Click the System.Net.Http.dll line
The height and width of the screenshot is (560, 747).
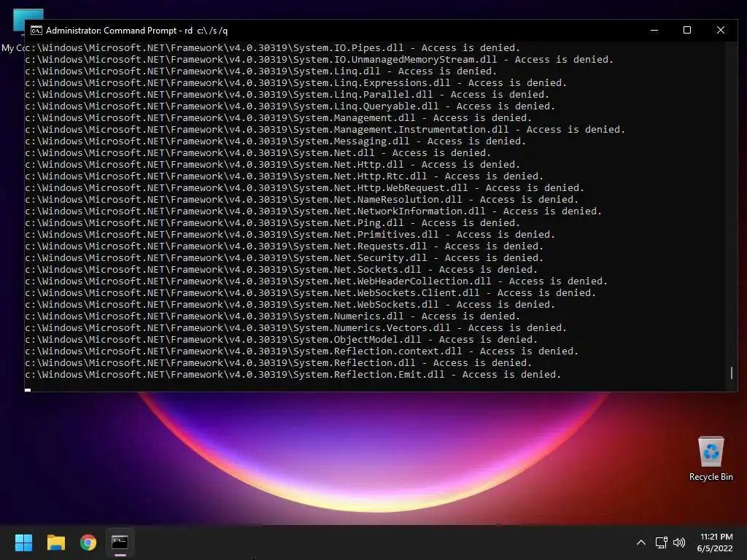[273, 164]
